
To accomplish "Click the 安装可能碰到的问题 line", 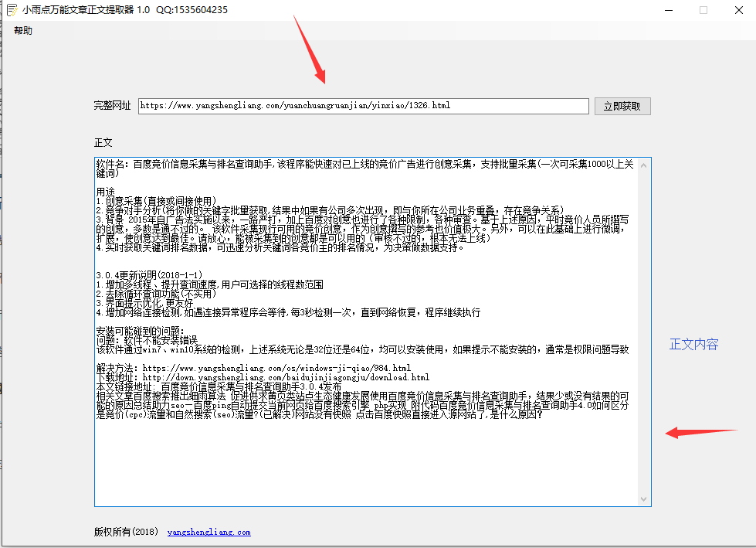I will click(x=140, y=331).
